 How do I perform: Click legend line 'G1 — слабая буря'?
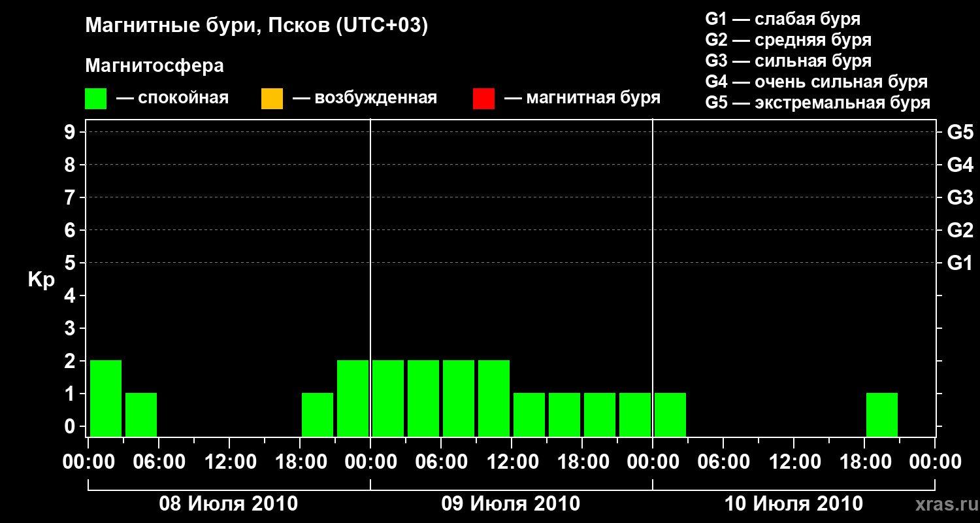pyautogui.click(x=783, y=19)
